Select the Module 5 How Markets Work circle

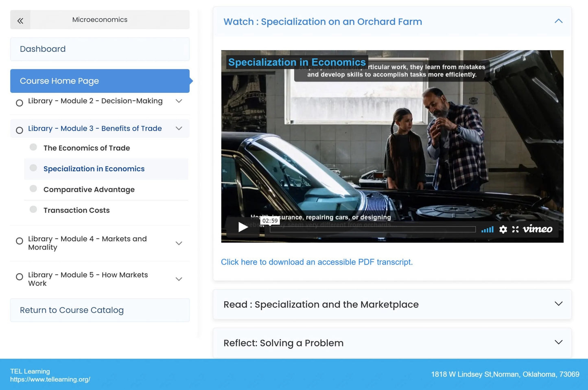(x=19, y=277)
